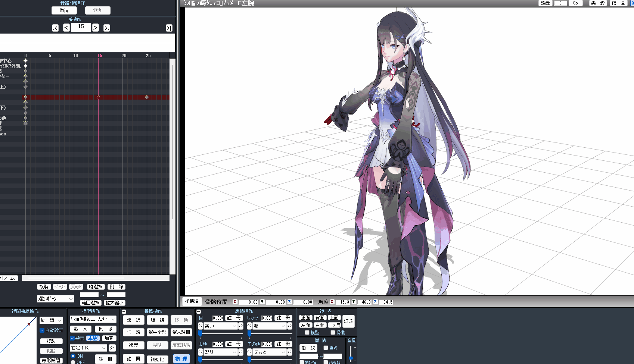Select the crossed keyframe marker at frame 0
634x364 pixels.
click(25, 123)
